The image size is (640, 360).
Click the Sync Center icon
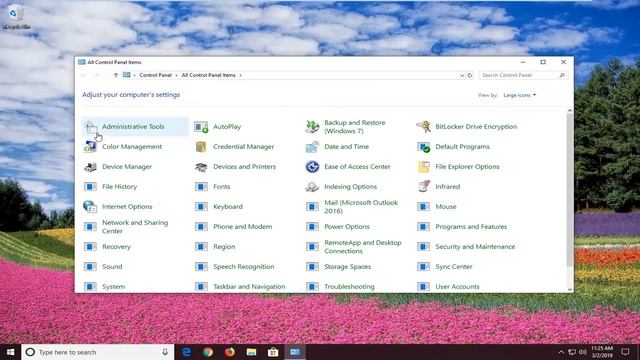(423, 267)
